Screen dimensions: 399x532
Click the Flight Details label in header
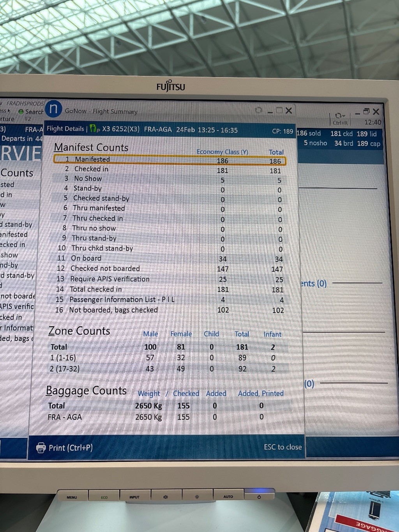point(65,129)
